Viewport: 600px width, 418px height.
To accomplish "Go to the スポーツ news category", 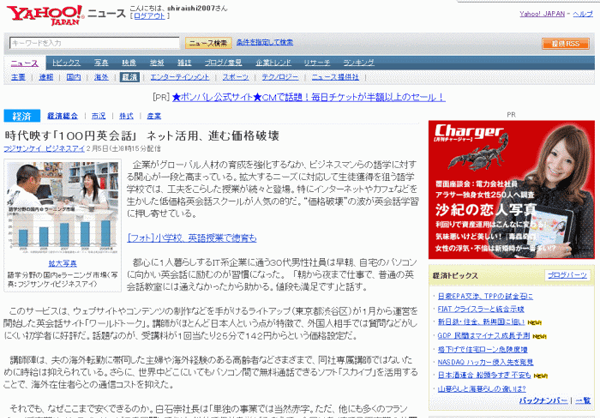I will click(x=236, y=76).
